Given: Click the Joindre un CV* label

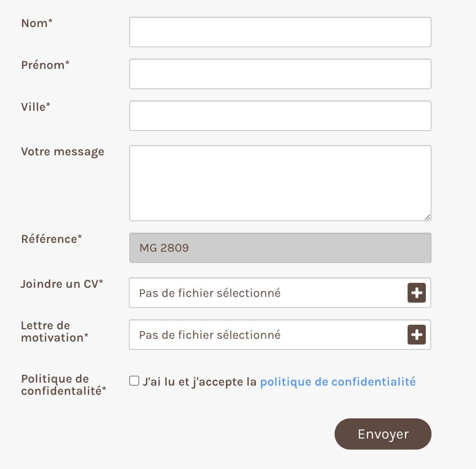Looking at the screenshot, I should pos(62,284).
